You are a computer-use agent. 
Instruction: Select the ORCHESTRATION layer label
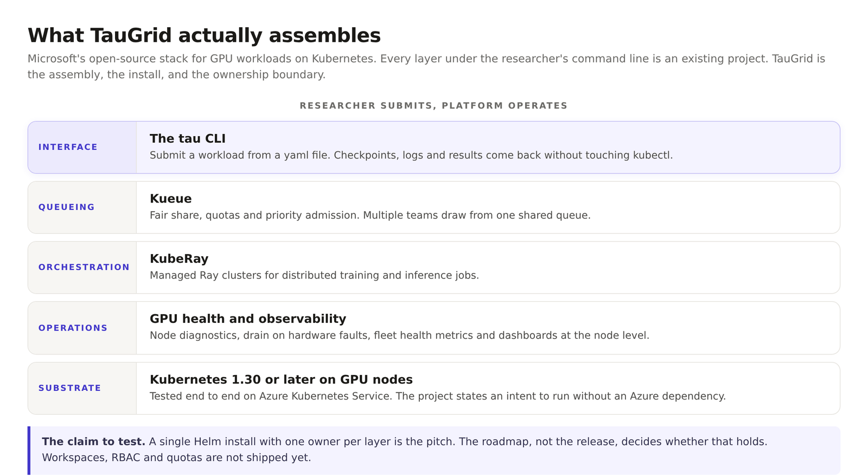click(x=84, y=267)
